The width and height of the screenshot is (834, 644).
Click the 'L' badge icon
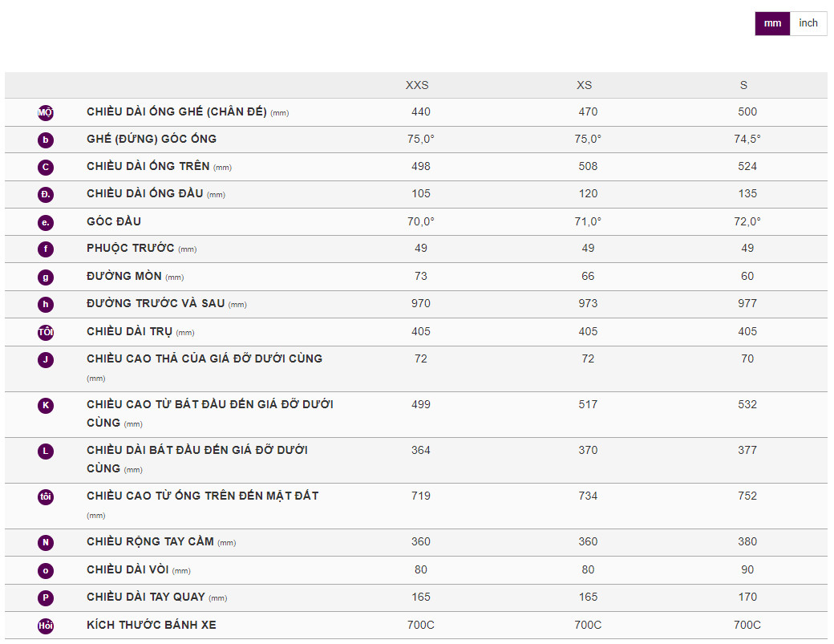pyautogui.click(x=46, y=452)
